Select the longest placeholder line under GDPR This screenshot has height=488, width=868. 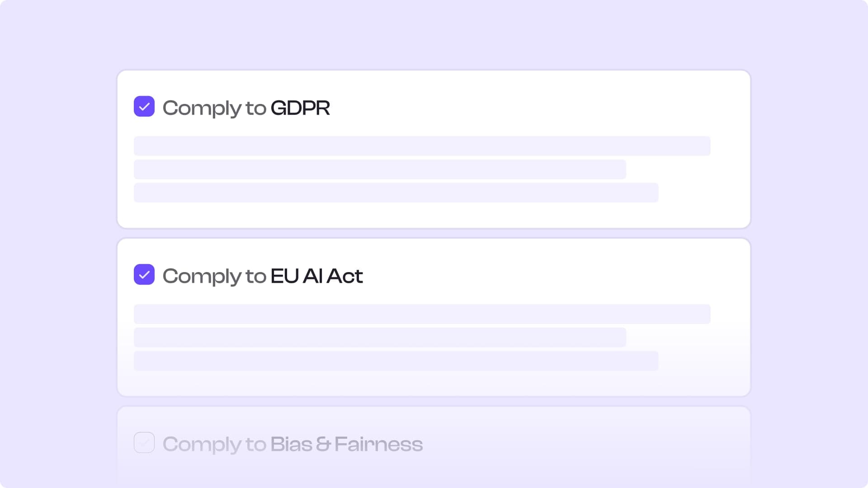[x=422, y=146]
